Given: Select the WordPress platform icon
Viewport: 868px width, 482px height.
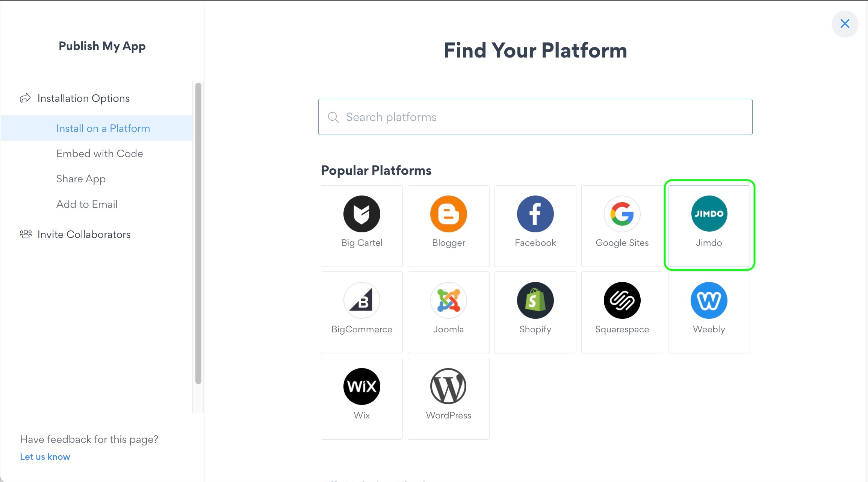Looking at the screenshot, I should [448, 387].
